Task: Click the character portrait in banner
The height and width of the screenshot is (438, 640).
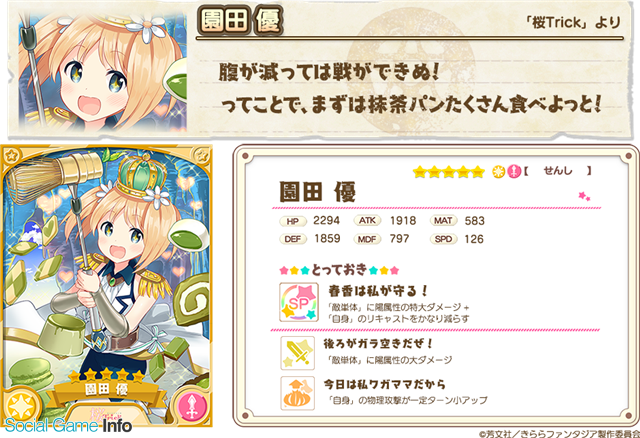Action: click(102, 69)
